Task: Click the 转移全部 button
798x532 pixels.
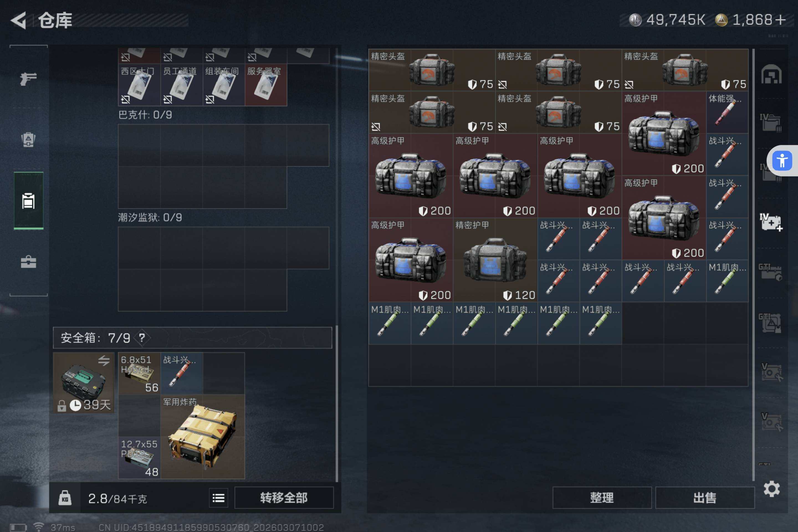Action: click(284, 498)
